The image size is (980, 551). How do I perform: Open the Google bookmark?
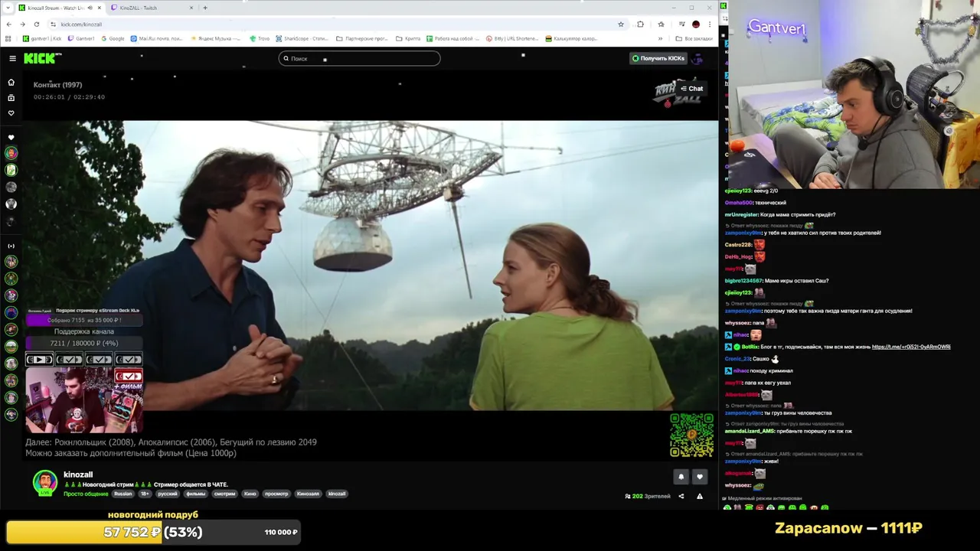coord(113,38)
